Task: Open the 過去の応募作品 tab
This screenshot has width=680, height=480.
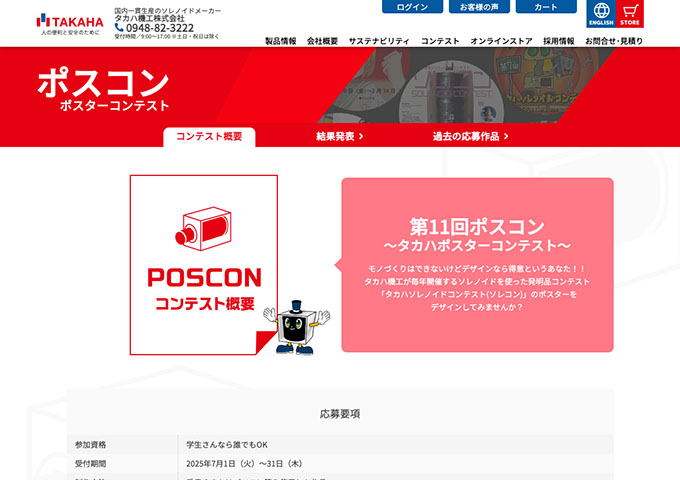Action: (x=470, y=137)
